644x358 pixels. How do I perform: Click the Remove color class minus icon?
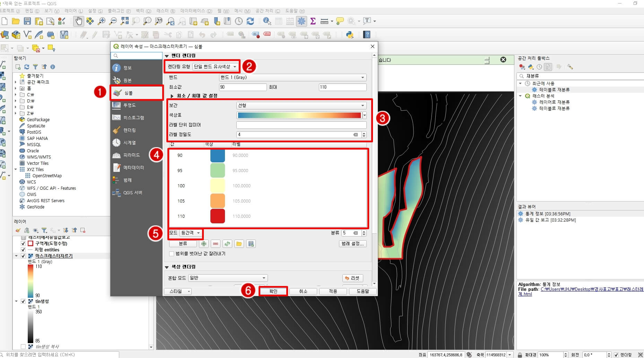click(x=216, y=244)
